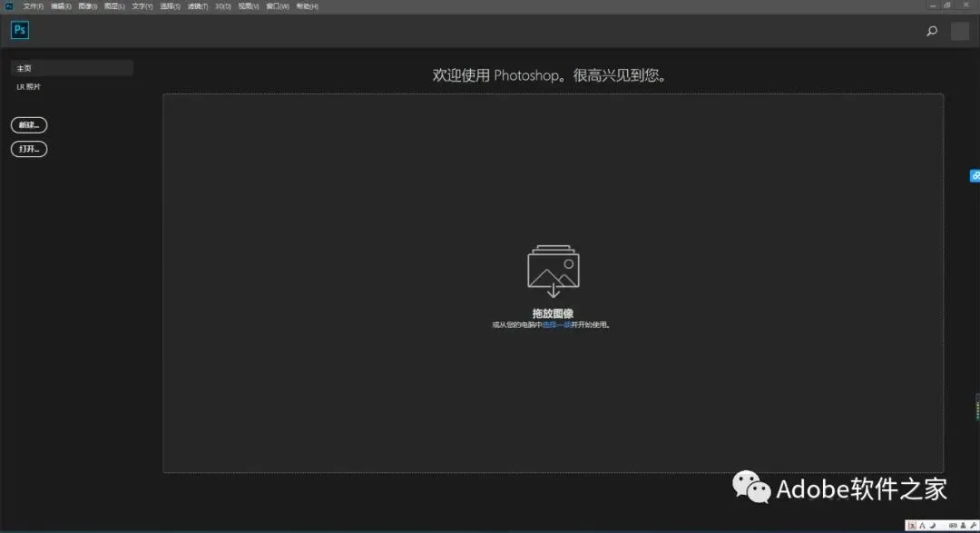Open the 编辑(E) menu
This screenshot has width=980, height=533.
[61, 6]
